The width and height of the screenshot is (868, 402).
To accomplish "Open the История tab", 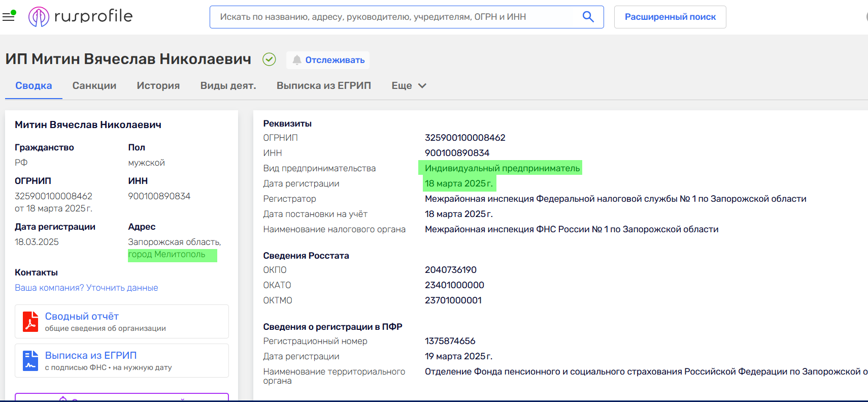I will click(x=158, y=86).
